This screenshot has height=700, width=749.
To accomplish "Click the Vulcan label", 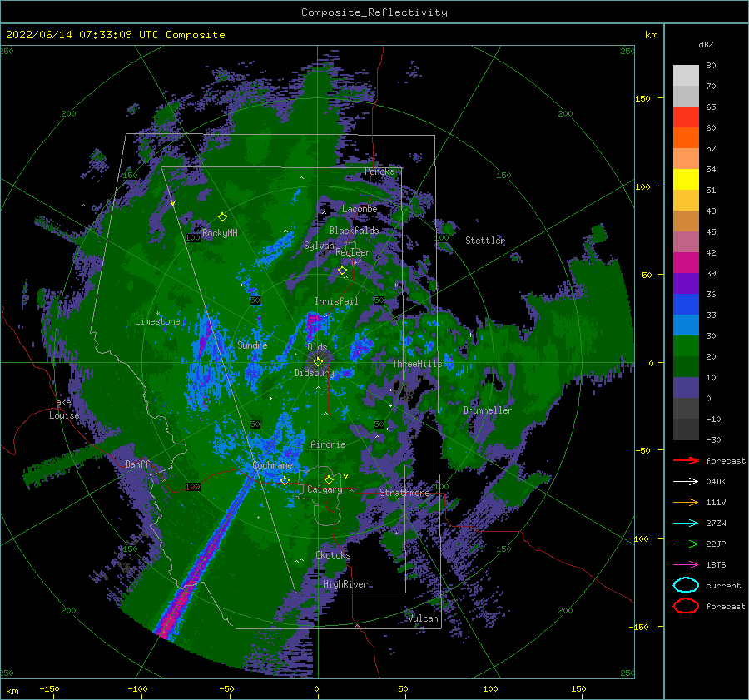I will pyautogui.click(x=424, y=618).
